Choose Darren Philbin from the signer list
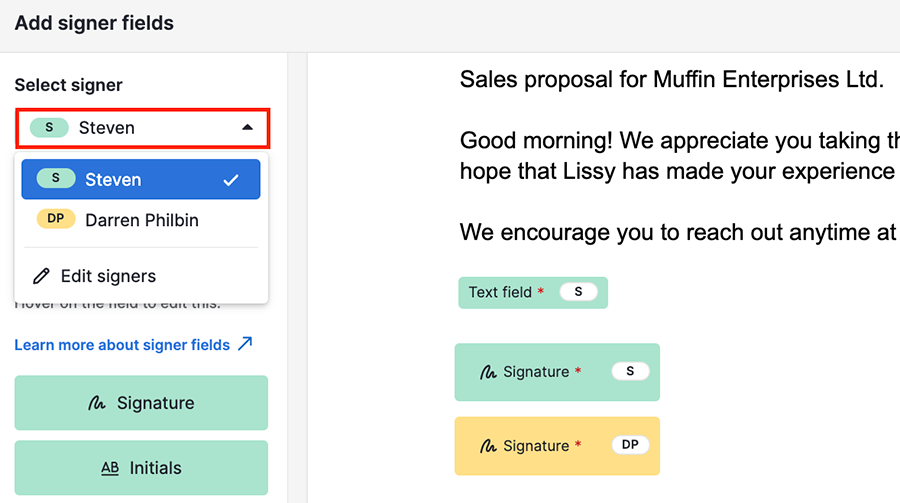Image resolution: width=900 pixels, height=503 pixels. tap(141, 220)
